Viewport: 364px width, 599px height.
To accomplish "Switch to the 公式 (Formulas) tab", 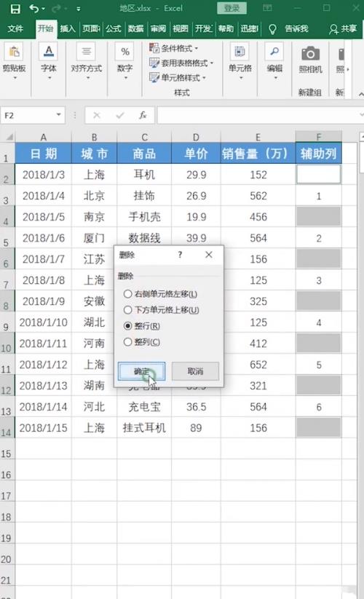I will pos(113,28).
